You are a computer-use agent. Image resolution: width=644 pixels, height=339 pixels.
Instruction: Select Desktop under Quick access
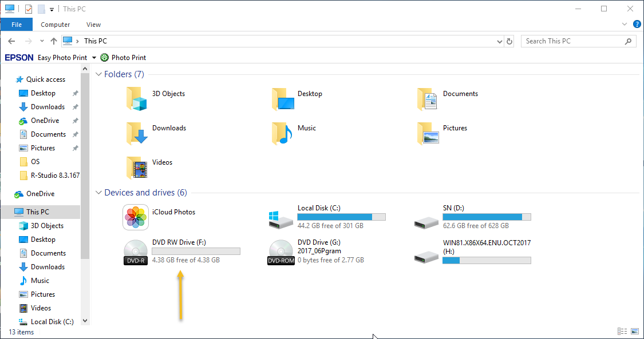(x=43, y=93)
